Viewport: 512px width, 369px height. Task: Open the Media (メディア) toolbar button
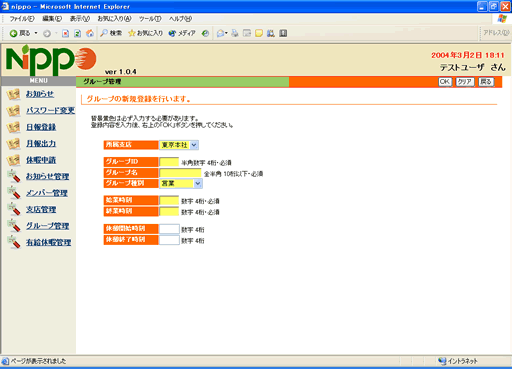point(182,33)
